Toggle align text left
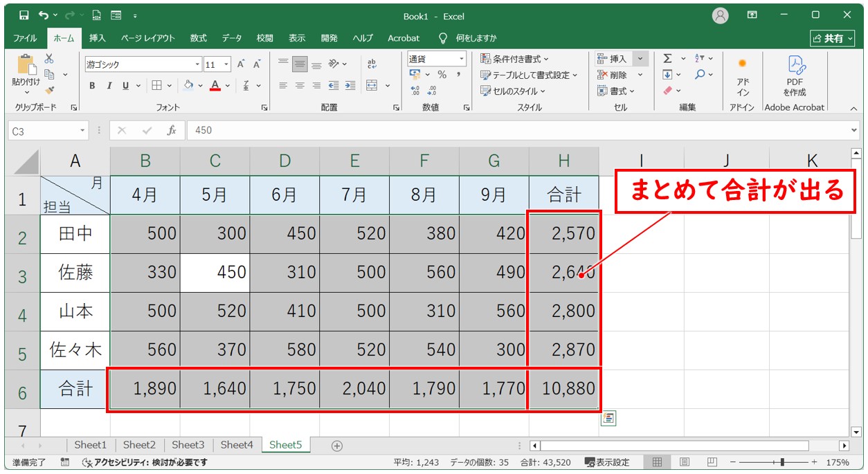Screen dimensions: 868x474 point(283,86)
